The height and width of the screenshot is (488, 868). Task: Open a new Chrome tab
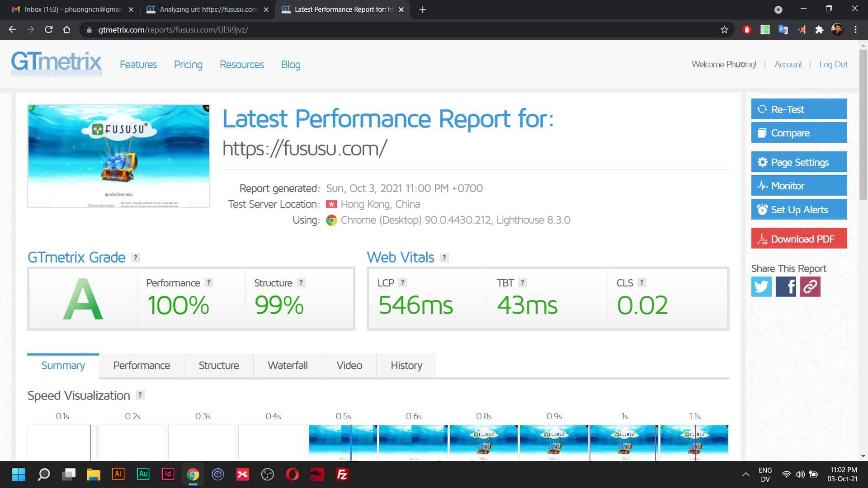422,9
